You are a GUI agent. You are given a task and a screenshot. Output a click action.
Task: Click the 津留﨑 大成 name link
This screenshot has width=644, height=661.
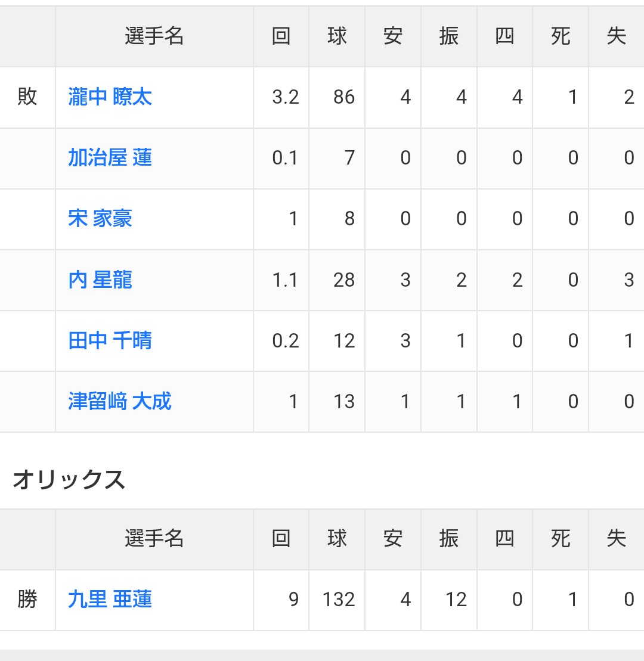(x=120, y=402)
